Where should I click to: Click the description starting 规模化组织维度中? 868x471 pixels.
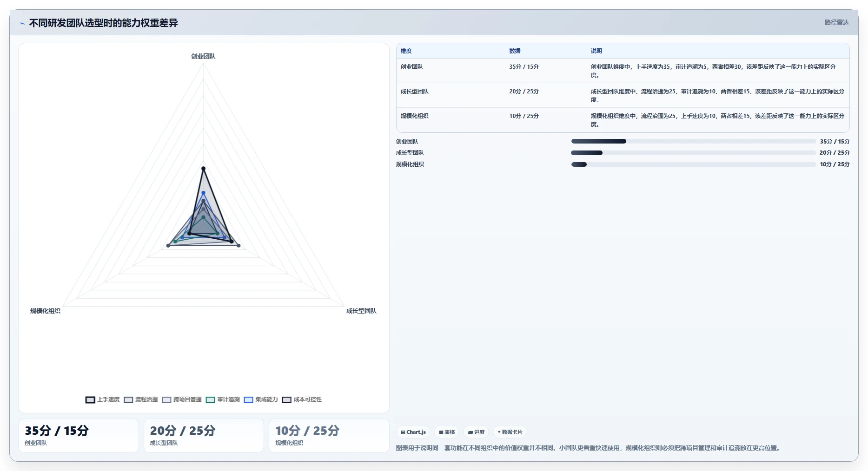(717, 120)
